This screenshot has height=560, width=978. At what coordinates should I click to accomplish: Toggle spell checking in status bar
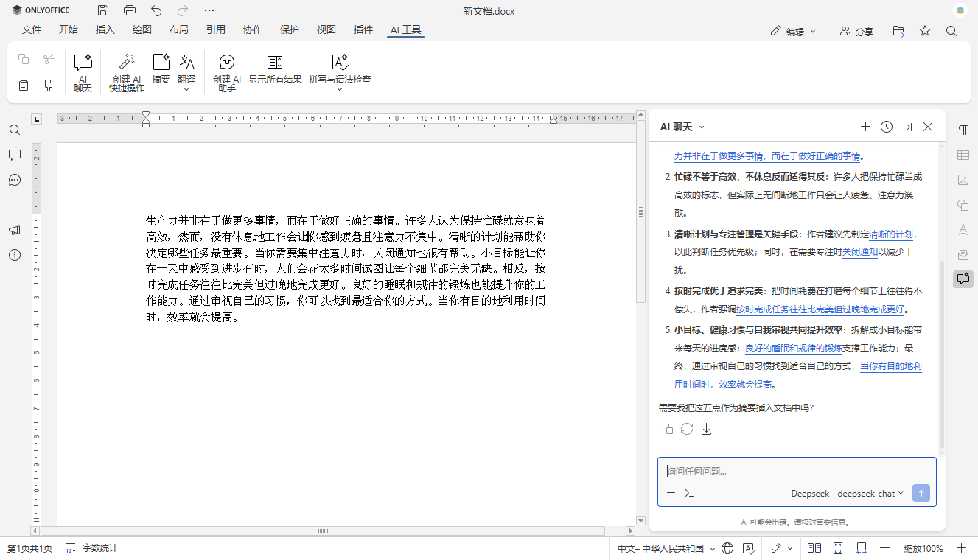pos(748,548)
